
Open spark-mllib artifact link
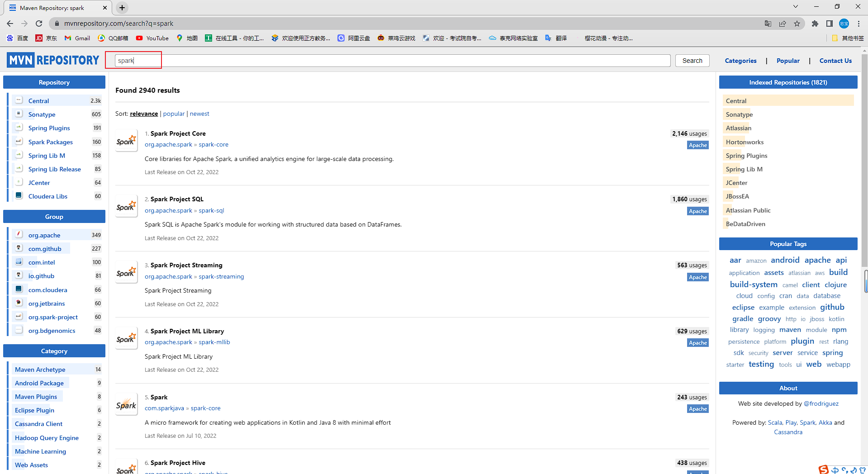(214, 342)
